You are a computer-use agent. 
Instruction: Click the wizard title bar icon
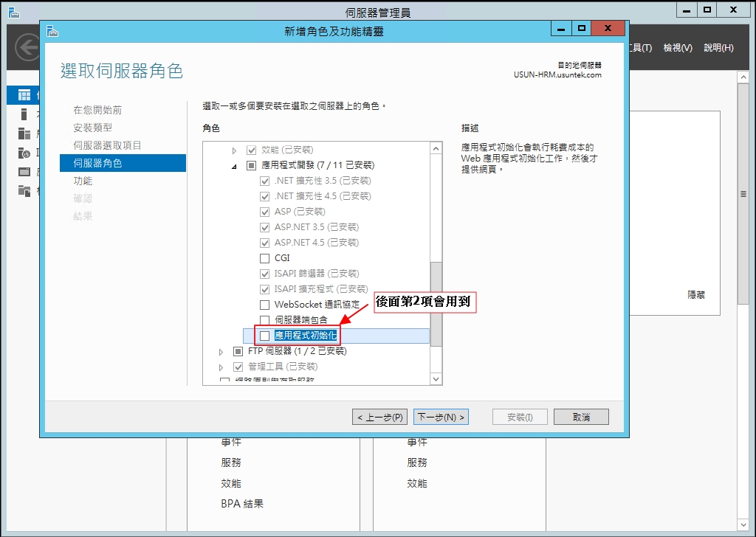click(52, 31)
